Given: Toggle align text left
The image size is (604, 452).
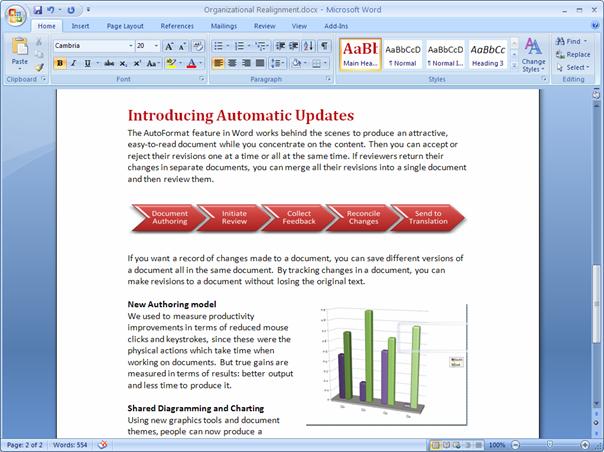Looking at the screenshot, I should point(219,63).
